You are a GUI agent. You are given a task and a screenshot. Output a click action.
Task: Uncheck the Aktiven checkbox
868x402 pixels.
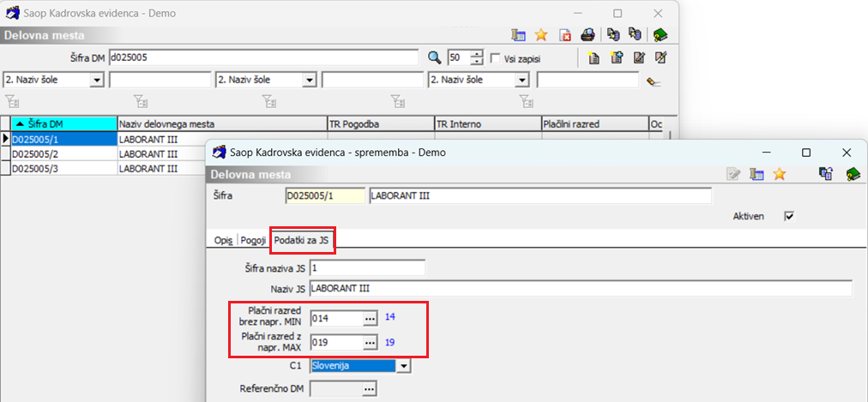(789, 216)
